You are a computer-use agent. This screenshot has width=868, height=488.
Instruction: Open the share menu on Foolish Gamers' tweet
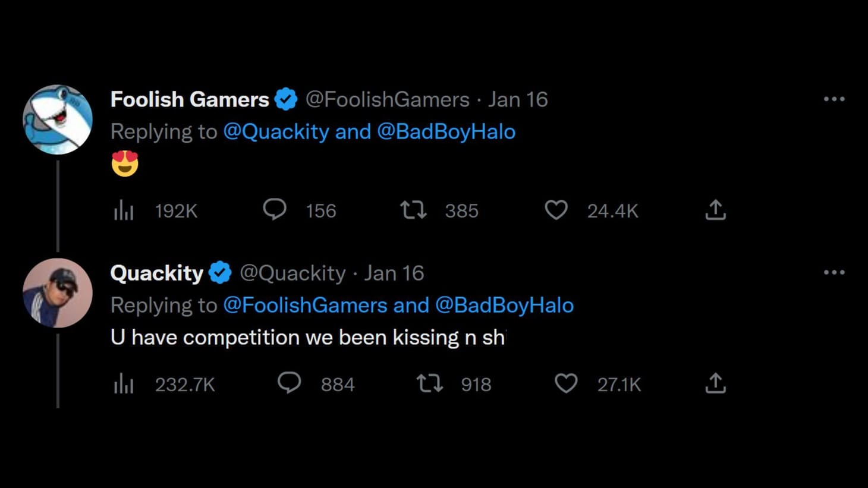point(715,210)
